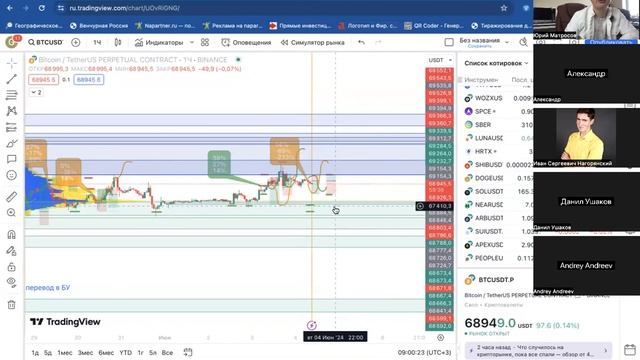Screen dimensions: 640x360
Task: Select the 6мес time range
Action: pyautogui.click(x=106, y=353)
